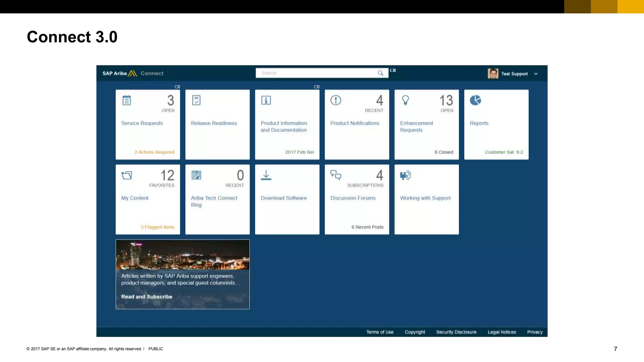The image size is (644, 362).
Task: Expand the Test Support user dropdown
Action: point(536,74)
